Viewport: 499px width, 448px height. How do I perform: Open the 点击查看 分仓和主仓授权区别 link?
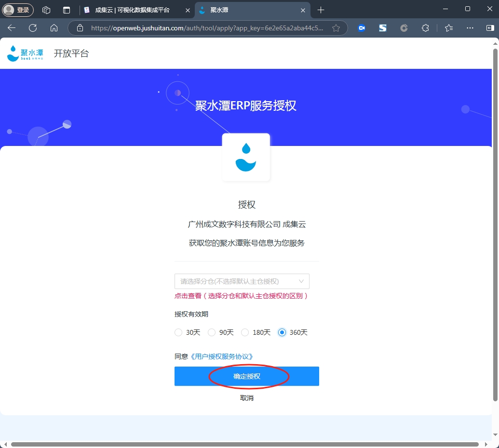click(x=241, y=296)
